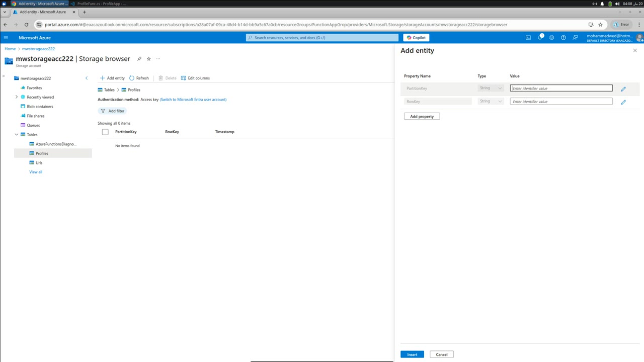Click the Azure search resources box
This screenshot has width=644, height=362.
coord(322,38)
